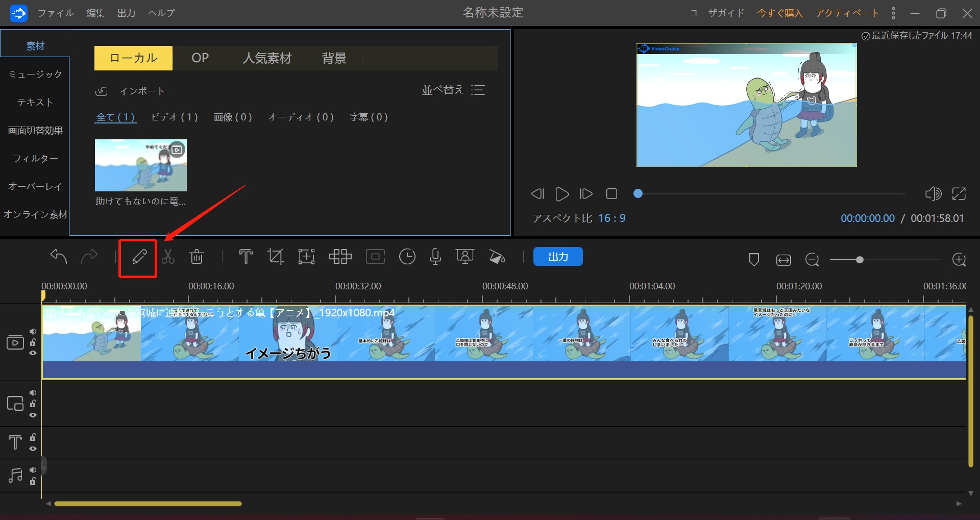Open the オーバーレイ tab
Screen dimensions: 980x520
35,187
